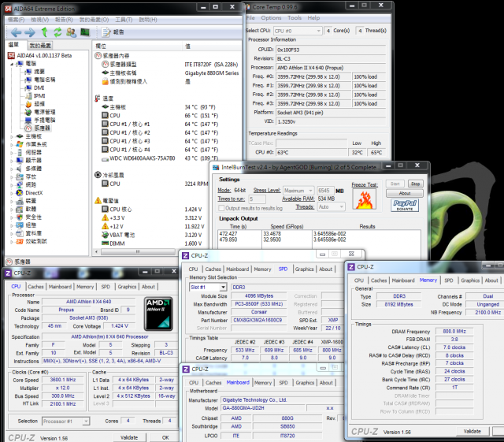Click AIDA64 green monitor toolbar icon

(85, 32)
